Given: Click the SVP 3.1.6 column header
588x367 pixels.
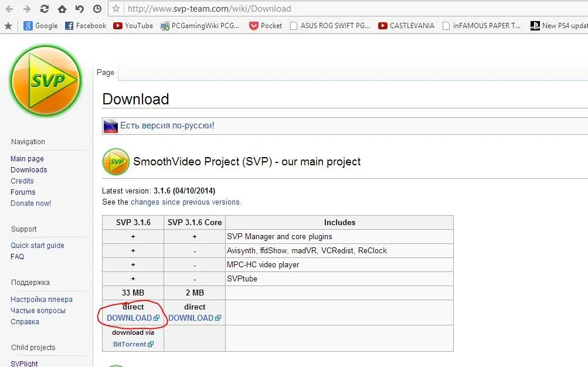Looking at the screenshot, I should pos(133,222).
